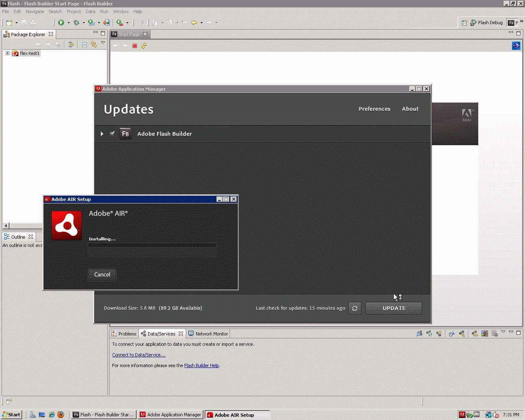
Task: Click the Adobe AIR installing progress bar
Action: click(x=153, y=245)
